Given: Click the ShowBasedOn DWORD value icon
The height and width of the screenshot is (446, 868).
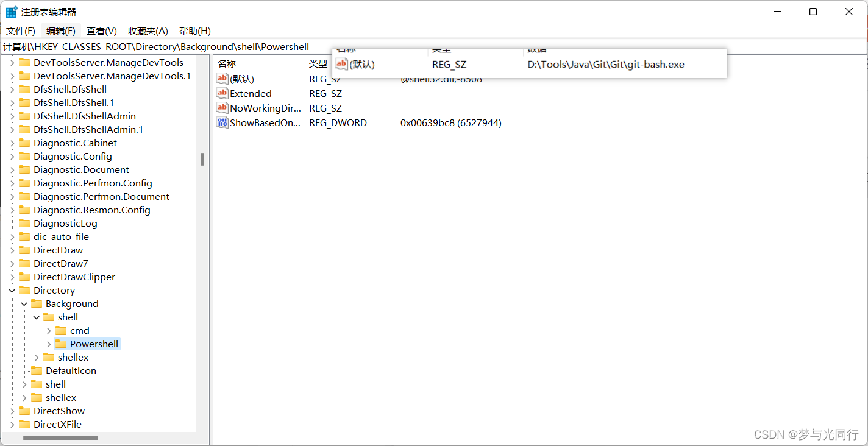Looking at the screenshot, I should [222, 122].
